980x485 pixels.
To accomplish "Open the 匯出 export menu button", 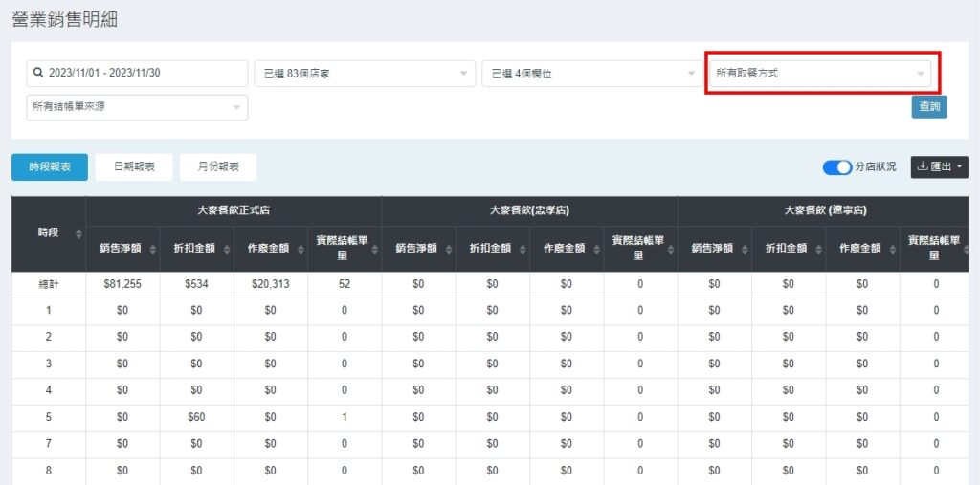I will pyautogui.click(x=939, y=167).
